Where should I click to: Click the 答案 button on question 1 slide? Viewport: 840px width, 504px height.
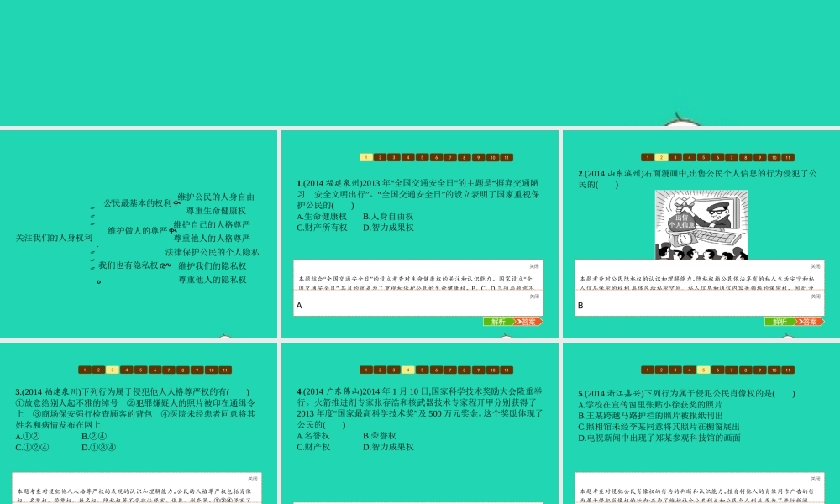point(528,322)
